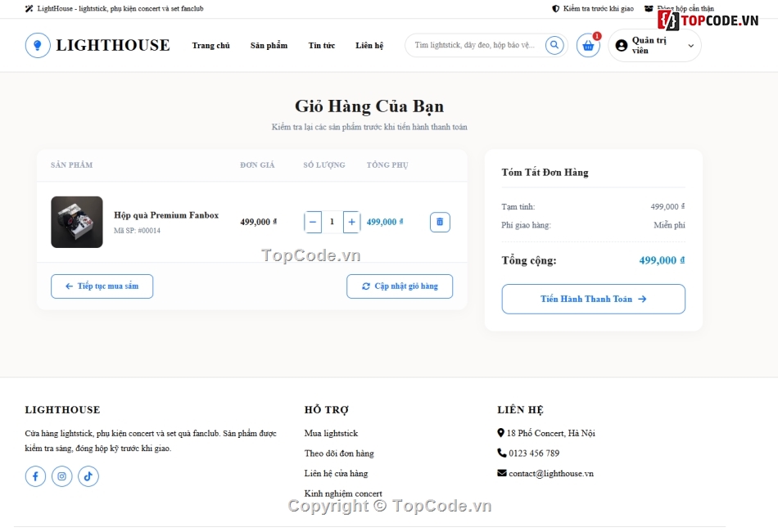Open the TikTok social icon
778x532 pixels.
88,476
